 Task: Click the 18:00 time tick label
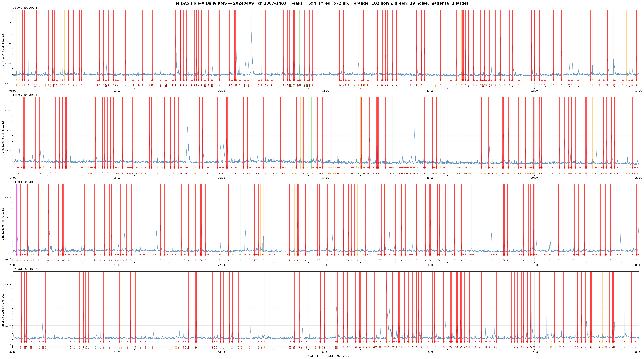pyautogui.click(x=430, y=178)
